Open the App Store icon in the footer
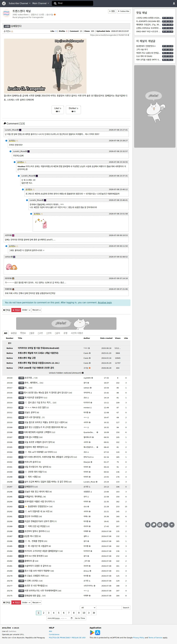This screenshot has width=177, height=644. 98,632
